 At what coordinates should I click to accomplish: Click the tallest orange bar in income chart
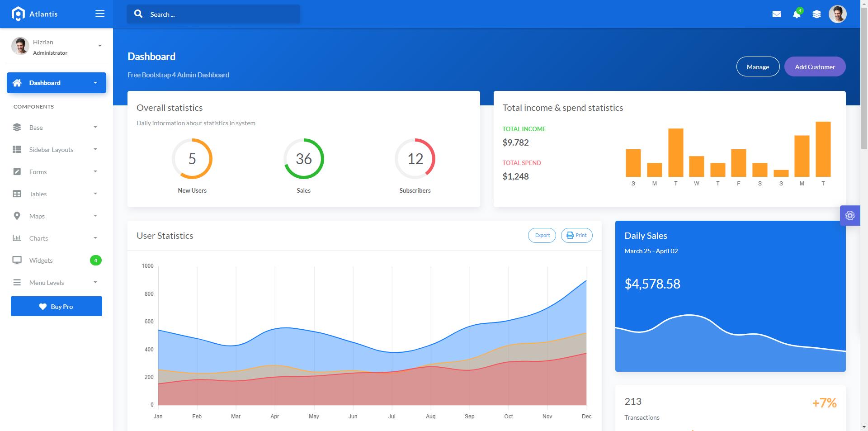click(x=823, y=149)
